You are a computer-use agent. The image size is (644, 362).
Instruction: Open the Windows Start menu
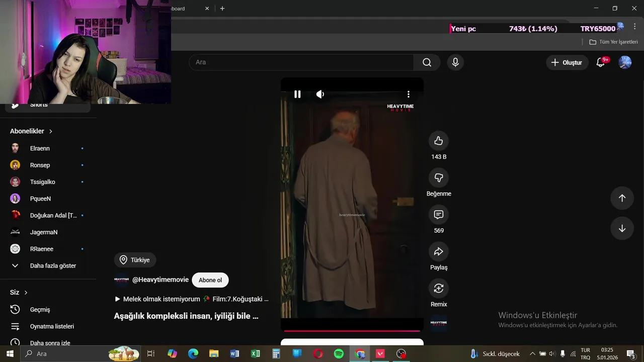click(x=10, y=354)
